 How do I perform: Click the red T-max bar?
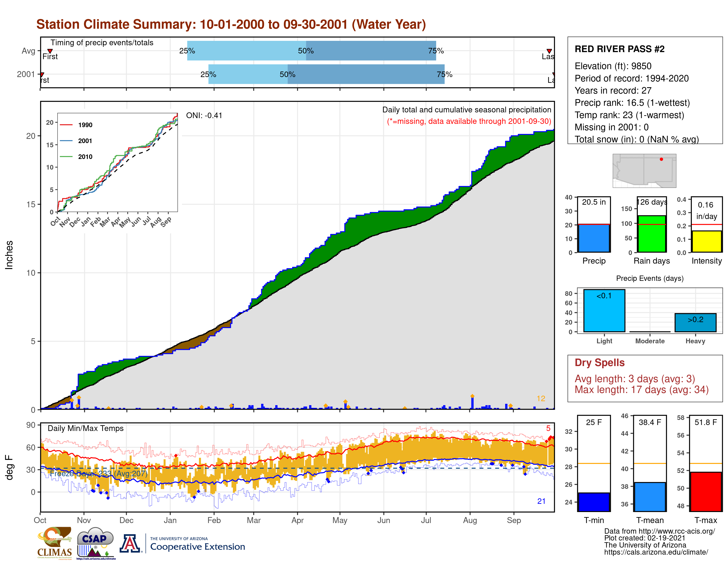coord(706,492)
